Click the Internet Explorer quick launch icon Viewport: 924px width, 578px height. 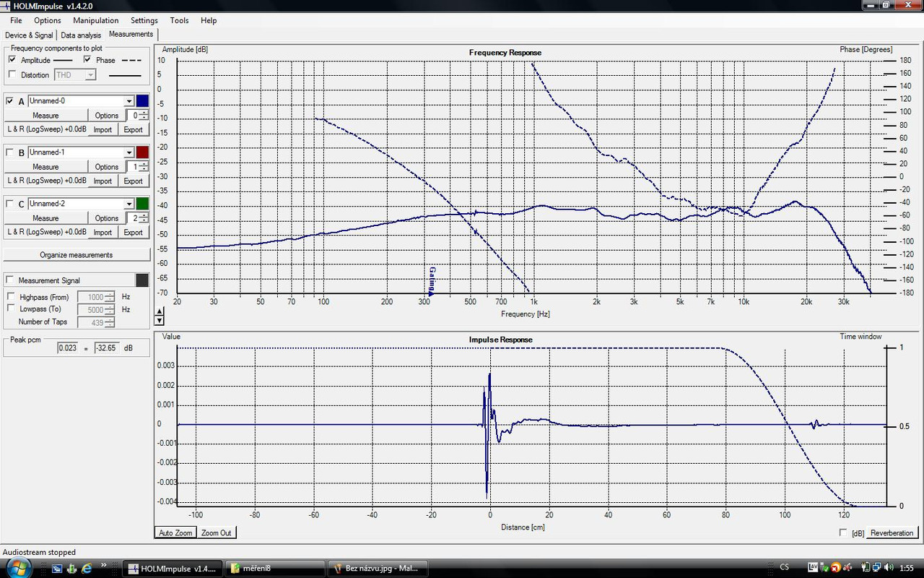[87, 569]
